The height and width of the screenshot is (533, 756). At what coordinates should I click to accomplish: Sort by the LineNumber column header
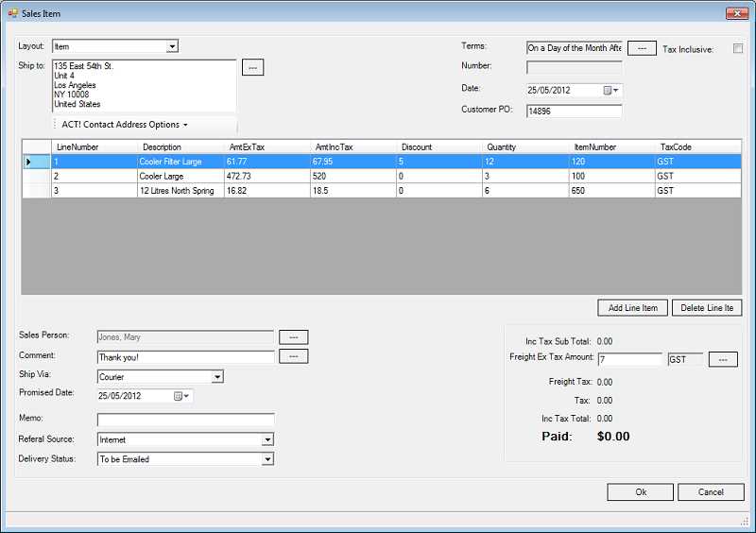point(94,147)
